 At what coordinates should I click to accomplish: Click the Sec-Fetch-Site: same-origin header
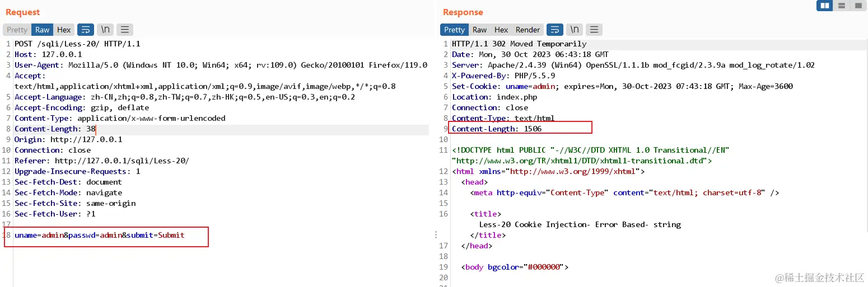75,203
